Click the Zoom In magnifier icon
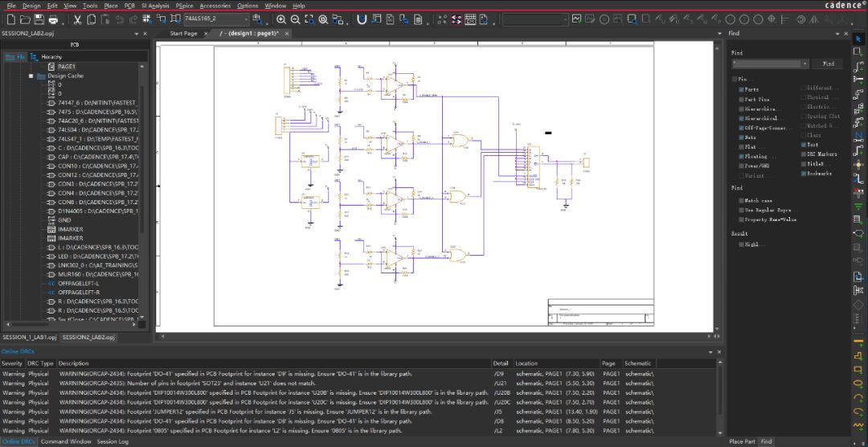 tap(282, 19)
